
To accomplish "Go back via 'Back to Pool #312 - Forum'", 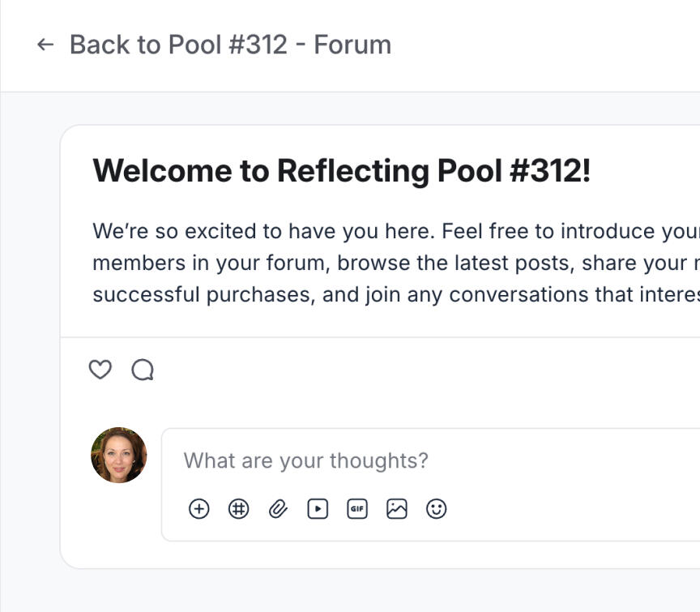I will (x=230, y=45).
